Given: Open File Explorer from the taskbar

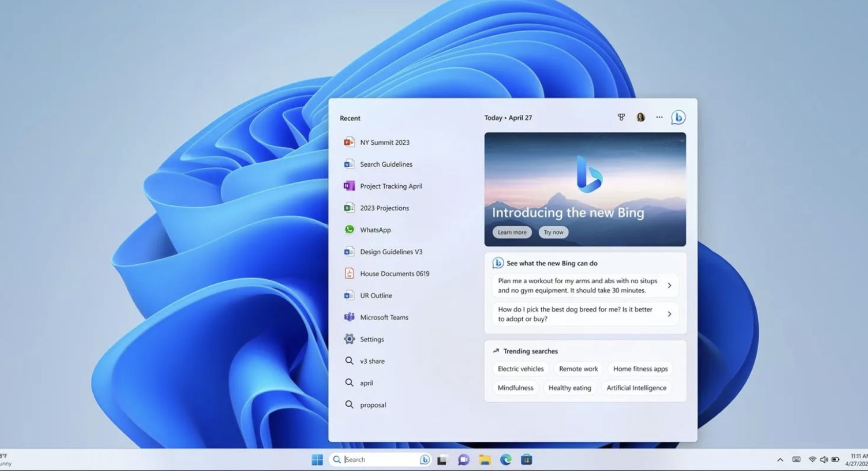Looking at the screenshot, I should 485,459.
